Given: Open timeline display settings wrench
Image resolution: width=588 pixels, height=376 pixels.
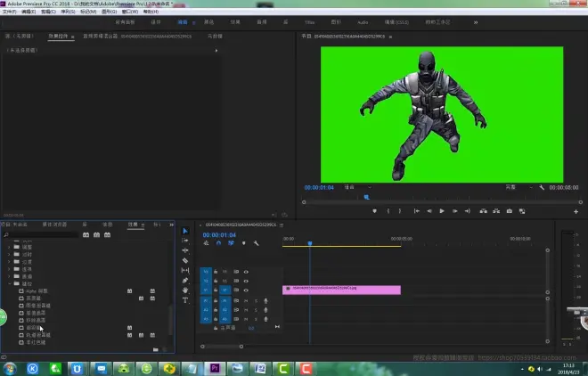Looking at the screenshot, I should (256, 243).
